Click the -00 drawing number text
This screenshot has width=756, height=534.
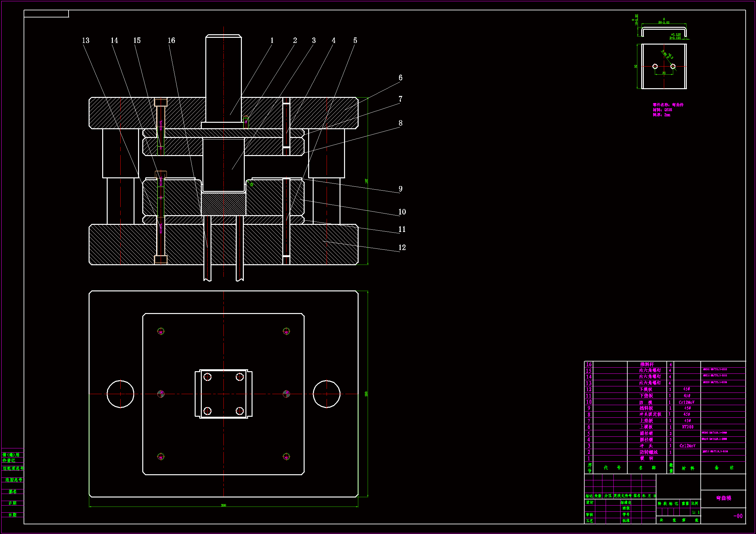click(738, 516)
